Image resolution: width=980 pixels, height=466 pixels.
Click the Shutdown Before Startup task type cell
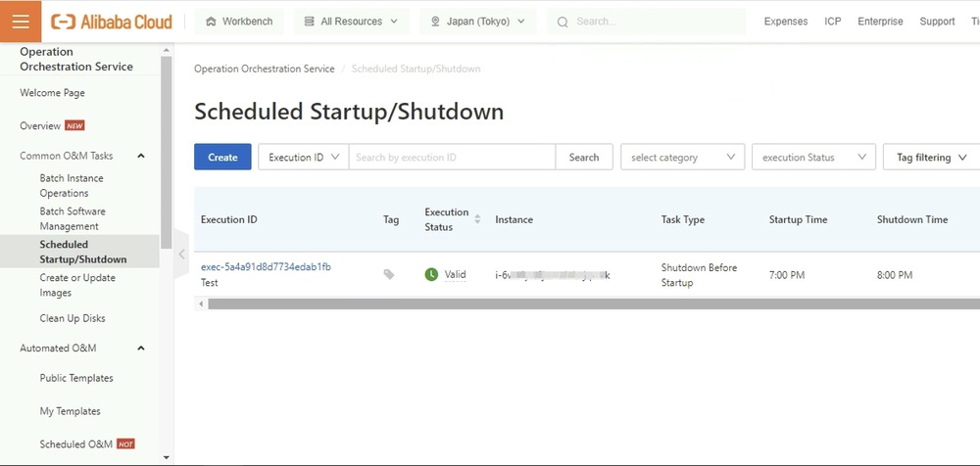(699, 275)
